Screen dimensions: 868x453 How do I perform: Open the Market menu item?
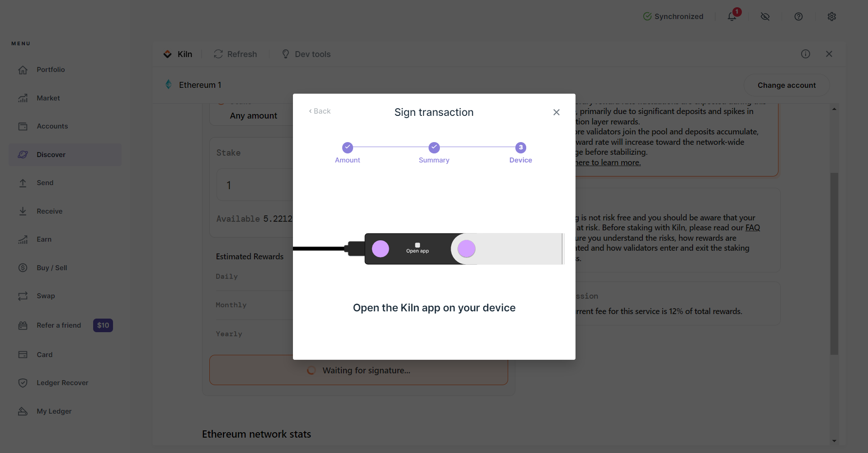tap(66, 98)
